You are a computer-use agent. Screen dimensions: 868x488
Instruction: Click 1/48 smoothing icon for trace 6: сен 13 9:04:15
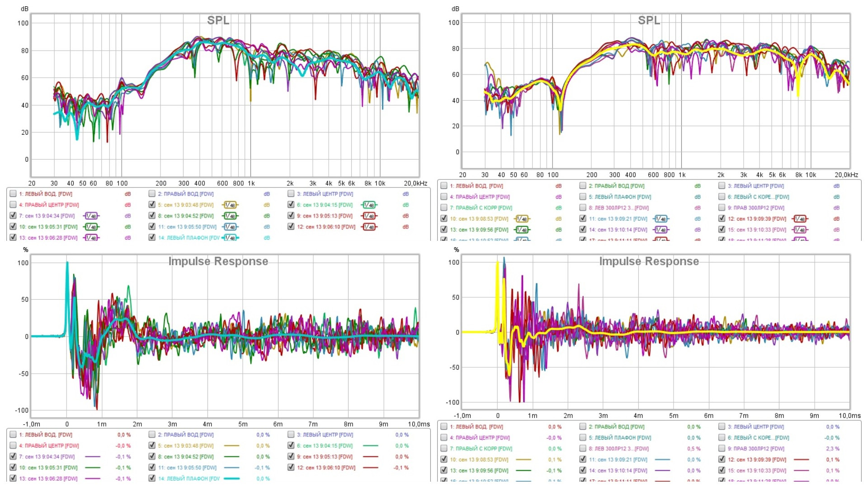(x=369, y=205)
